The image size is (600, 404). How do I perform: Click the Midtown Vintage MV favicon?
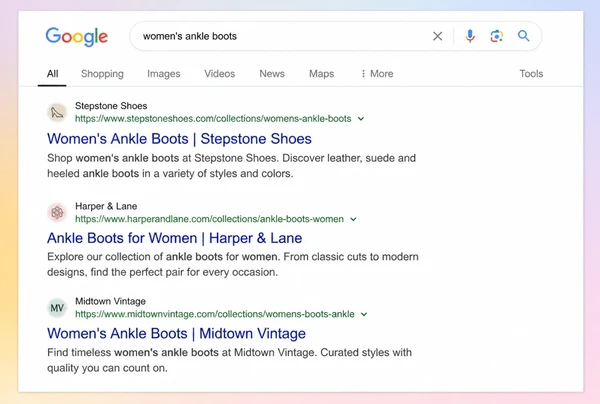click(57, 308)
